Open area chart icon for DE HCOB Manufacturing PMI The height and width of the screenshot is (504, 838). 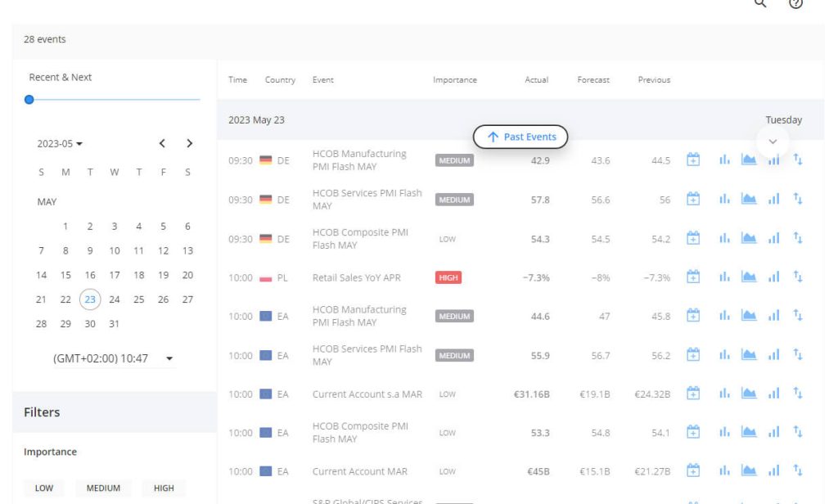click(749, 160)
